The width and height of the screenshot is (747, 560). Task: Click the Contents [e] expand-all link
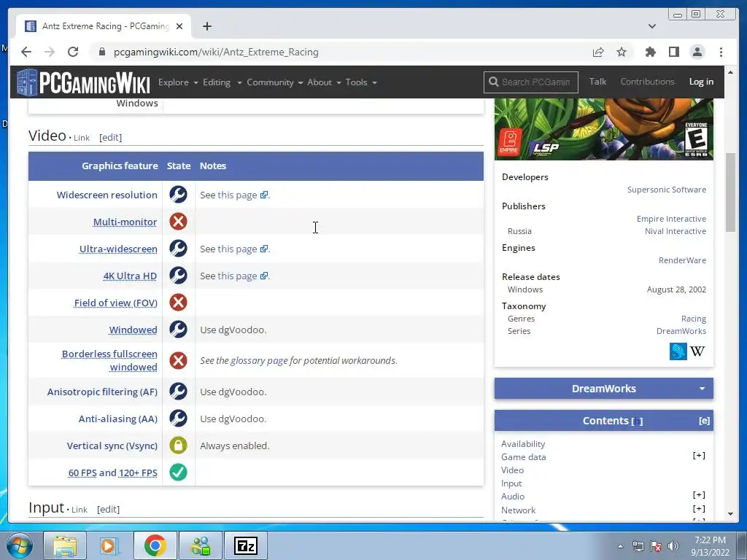704,421
